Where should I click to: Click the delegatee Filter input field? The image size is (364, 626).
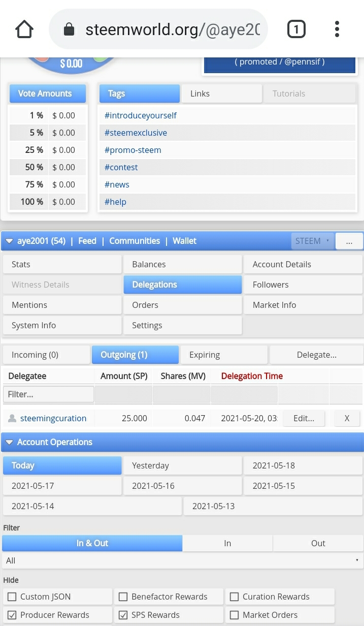[48, 394]
